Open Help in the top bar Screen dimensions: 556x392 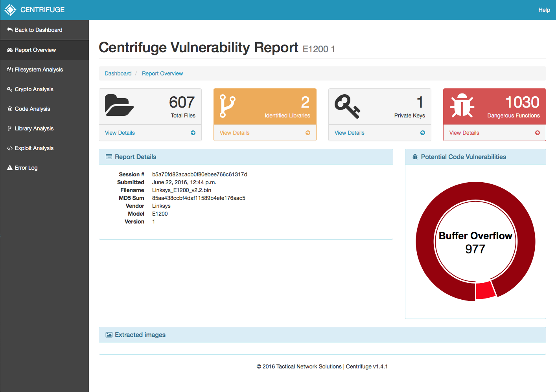coord(544,10)
